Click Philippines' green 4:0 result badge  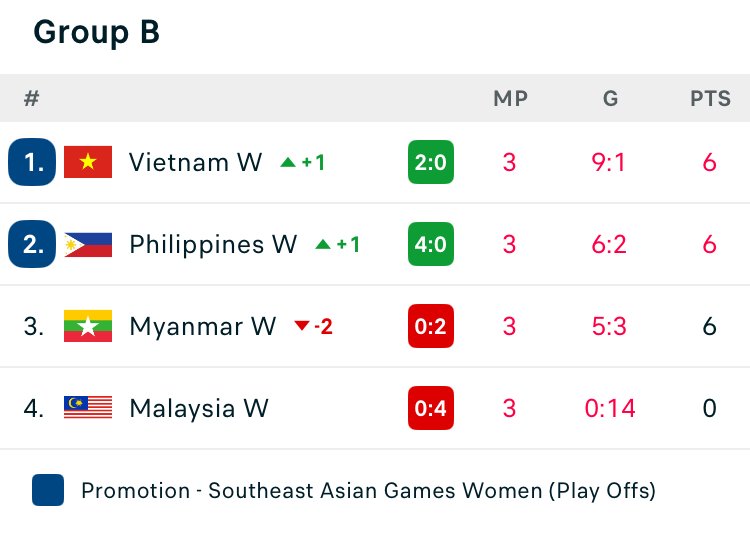431,244
